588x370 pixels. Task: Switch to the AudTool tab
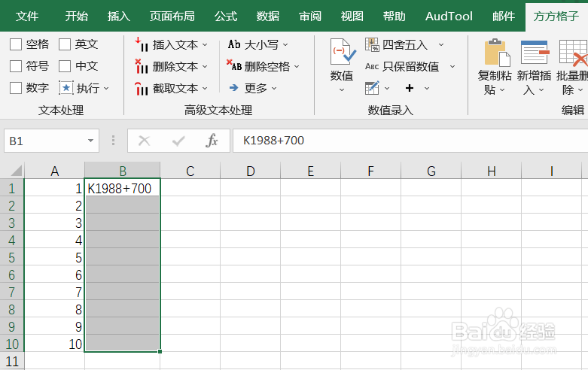tap(449, 16)
